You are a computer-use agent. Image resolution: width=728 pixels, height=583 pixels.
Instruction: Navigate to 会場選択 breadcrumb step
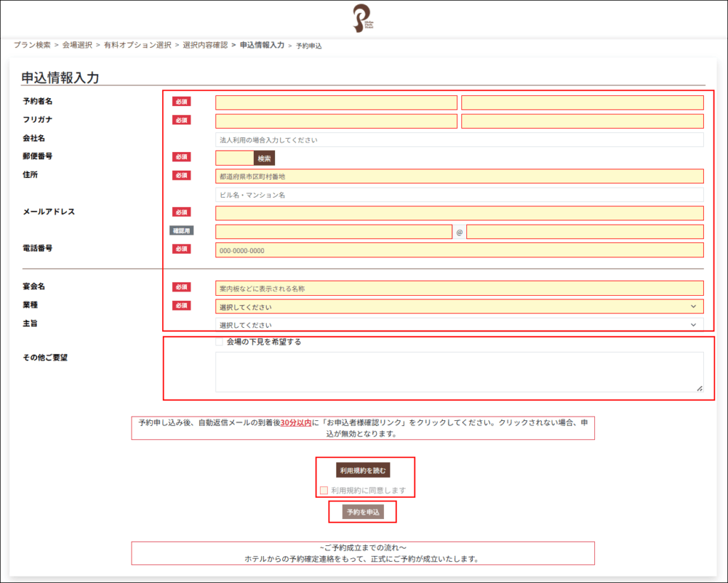click(x=77, y=45)
